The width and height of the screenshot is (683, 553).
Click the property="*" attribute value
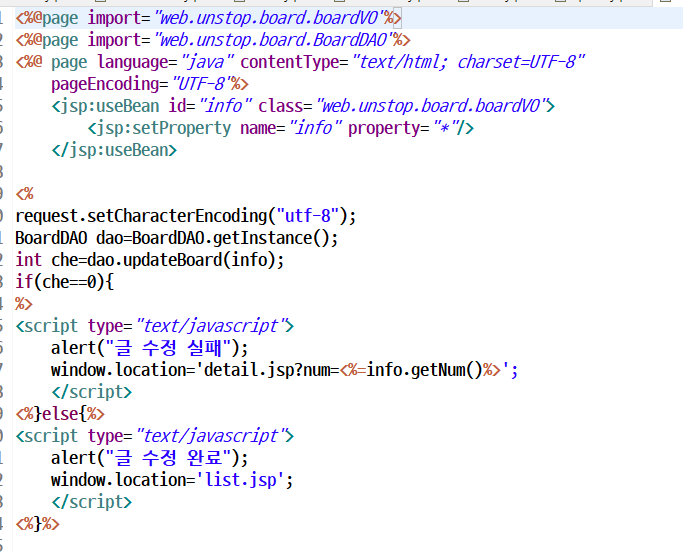click(446, 128)
